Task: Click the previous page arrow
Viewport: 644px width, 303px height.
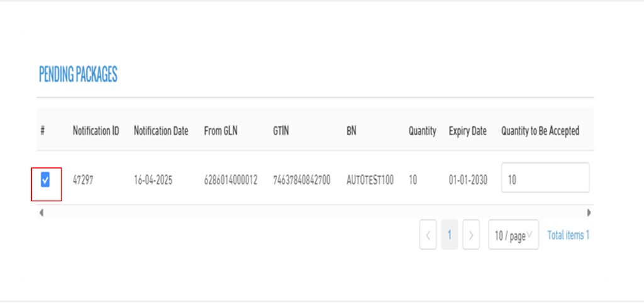Action: coord(428,236)
